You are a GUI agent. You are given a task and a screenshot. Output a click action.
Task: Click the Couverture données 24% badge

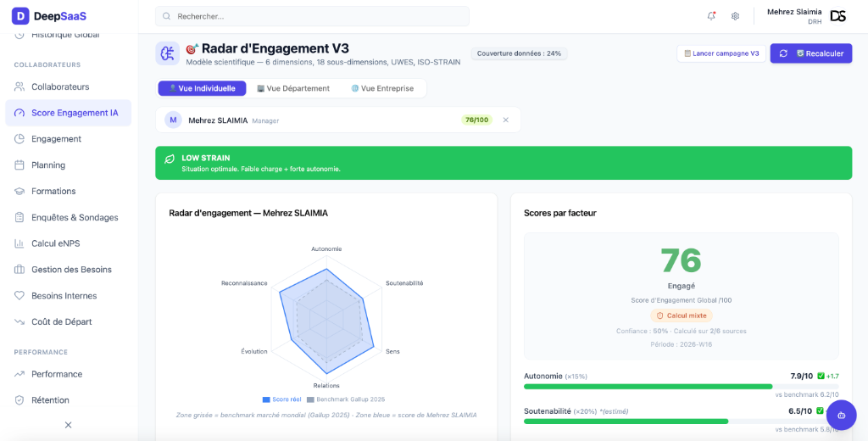(x=520, y=53)
